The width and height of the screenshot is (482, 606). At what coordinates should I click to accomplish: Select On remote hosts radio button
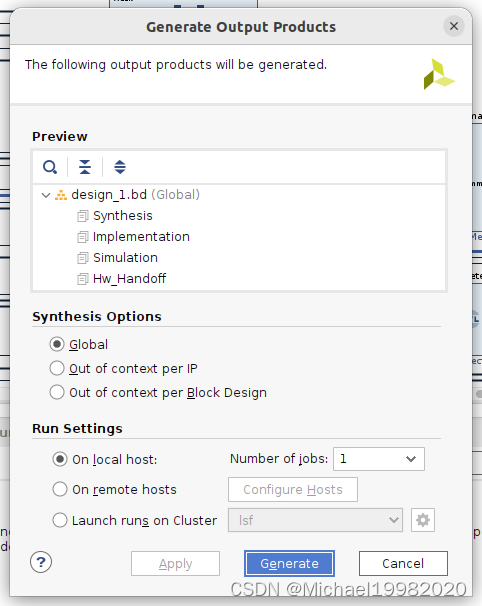click(60, 489)
